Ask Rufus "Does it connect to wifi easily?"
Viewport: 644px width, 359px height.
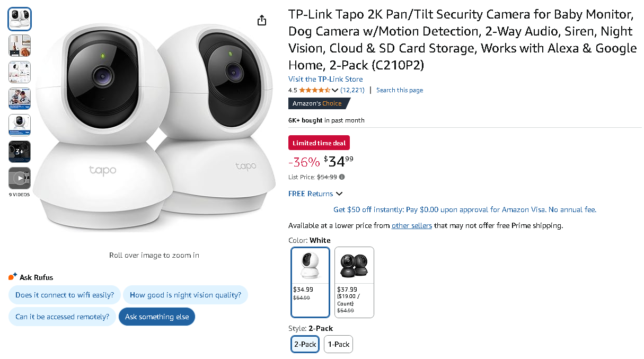pyautogui.click(x=65, y=295)
